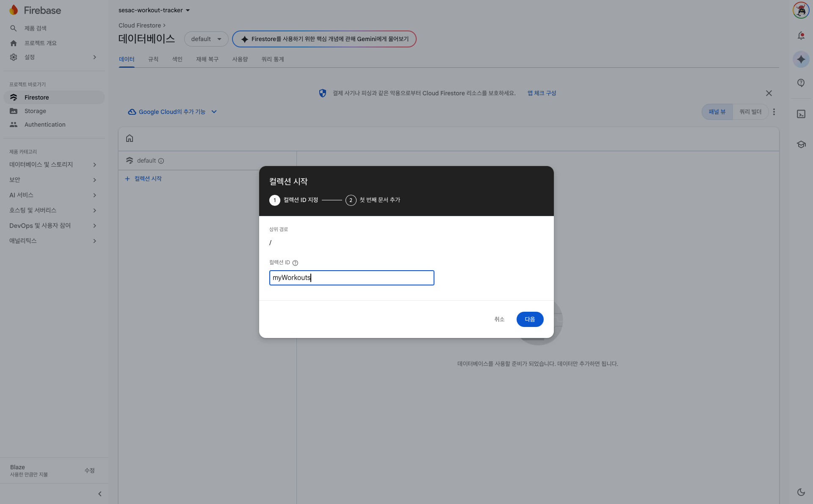
Task: Click the App Check shield icon
Action: click(x=322, y=93)
